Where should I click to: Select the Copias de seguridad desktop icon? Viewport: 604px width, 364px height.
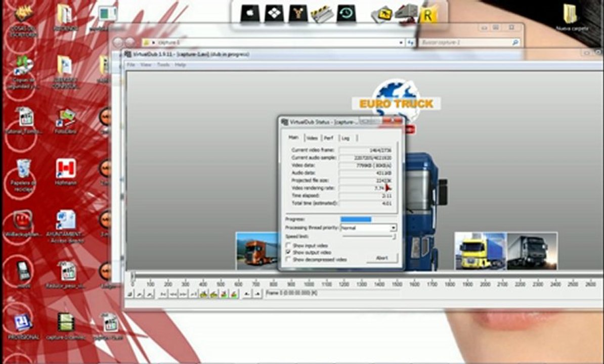[x=22, y=72]
